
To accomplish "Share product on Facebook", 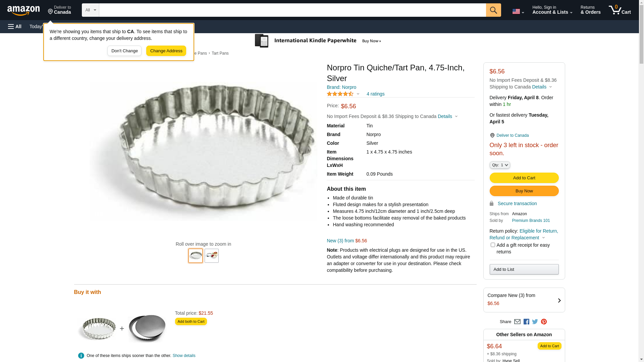I will (x=526, y=322).
